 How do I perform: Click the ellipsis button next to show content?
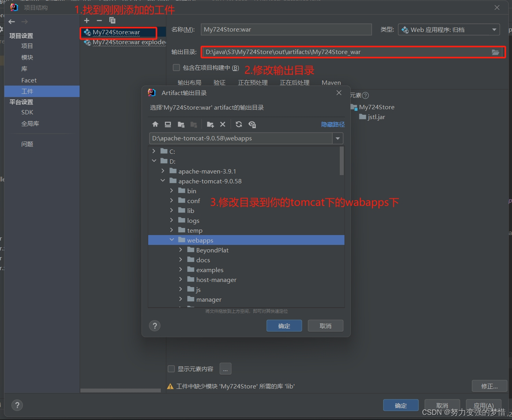(x=225, y=369)
